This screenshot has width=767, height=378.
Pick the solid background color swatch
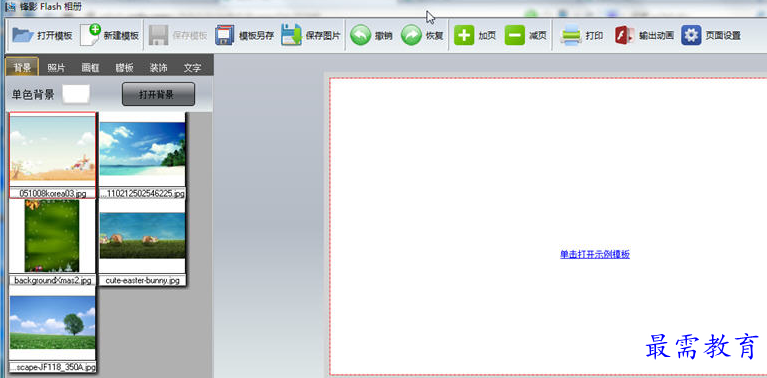tap(76, 94)
